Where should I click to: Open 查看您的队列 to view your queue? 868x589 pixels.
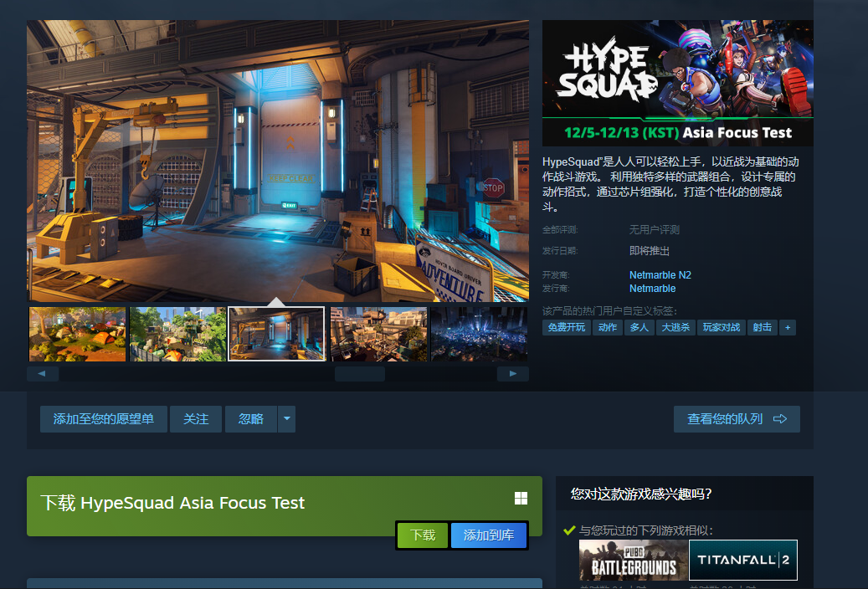(x=736, y=418)
